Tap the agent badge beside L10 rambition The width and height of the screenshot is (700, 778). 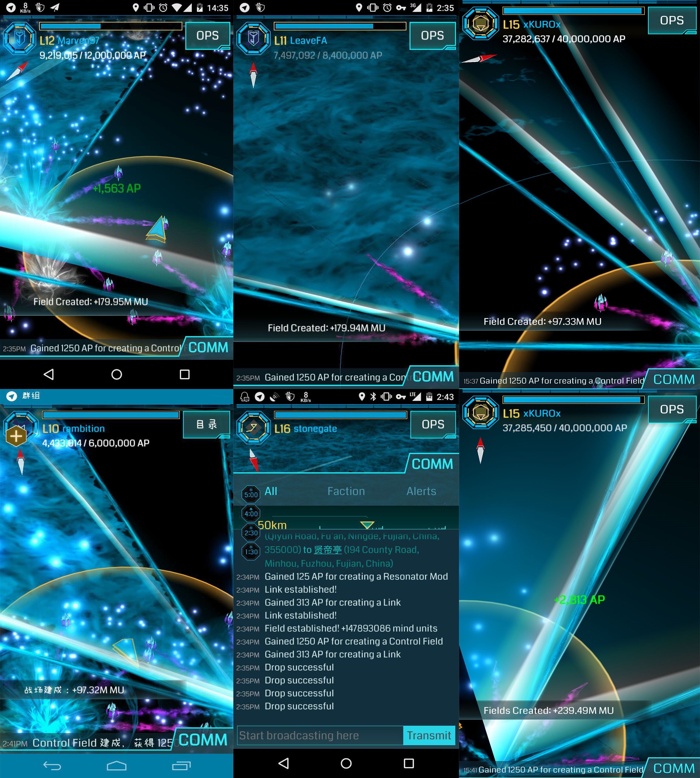click(20, 428)
